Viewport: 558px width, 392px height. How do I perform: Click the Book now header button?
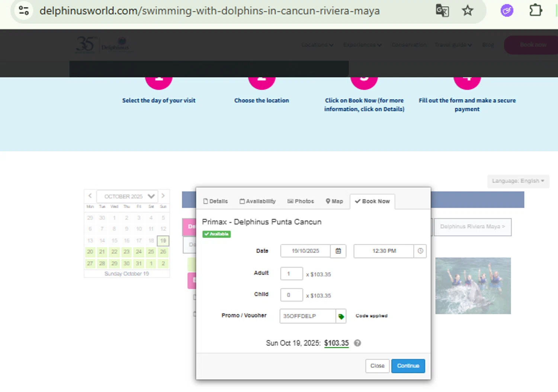coord(533,45)
